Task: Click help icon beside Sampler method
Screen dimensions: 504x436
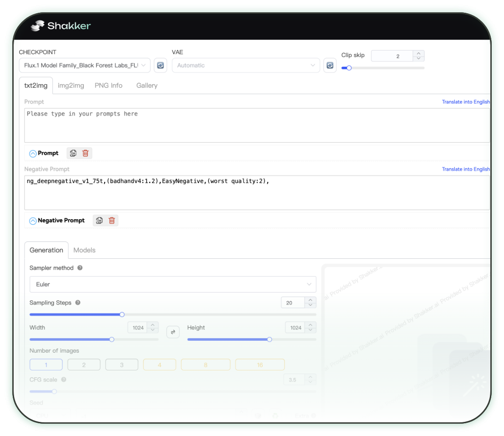Action: pyautogui.click(x=80, y=268)
